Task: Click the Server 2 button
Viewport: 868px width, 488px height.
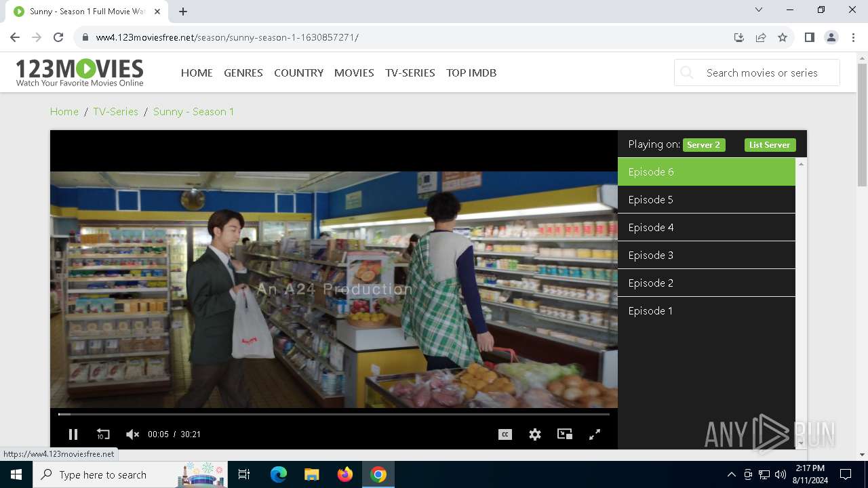Action: (704, 145)
